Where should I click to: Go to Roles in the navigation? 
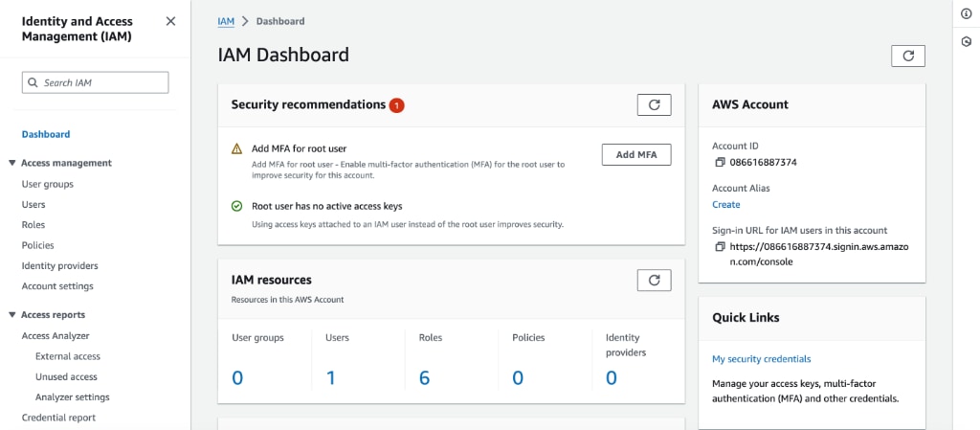33,225
